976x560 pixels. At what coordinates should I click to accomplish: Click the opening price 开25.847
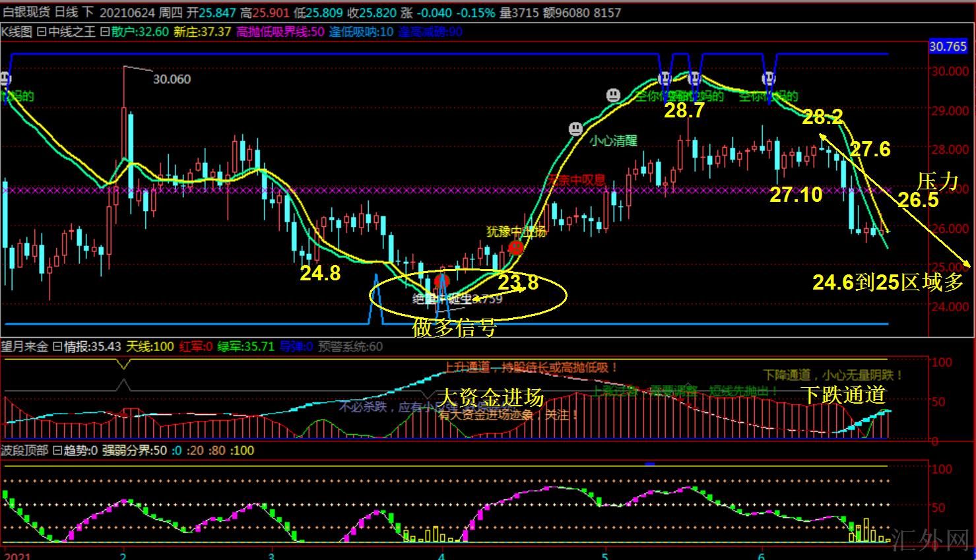211,13
